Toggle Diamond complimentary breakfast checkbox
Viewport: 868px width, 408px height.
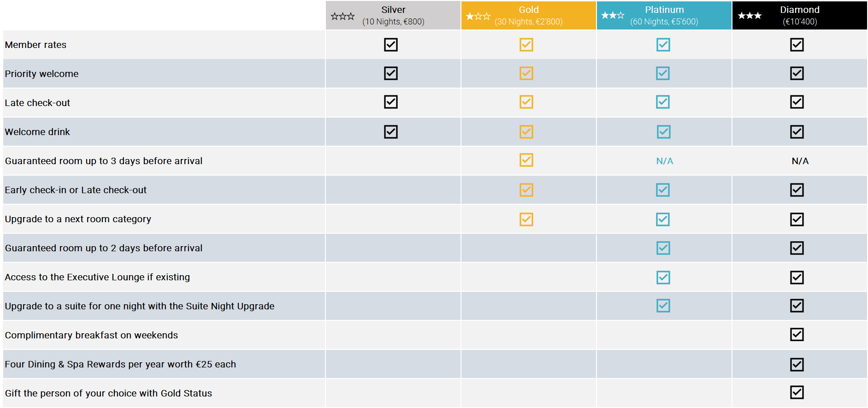coord(797,334)
